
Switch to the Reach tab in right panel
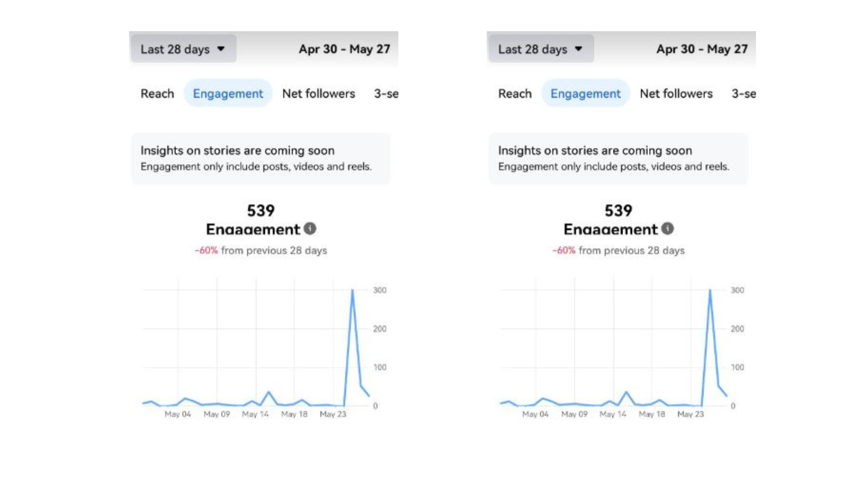click(x=515, y=94)
